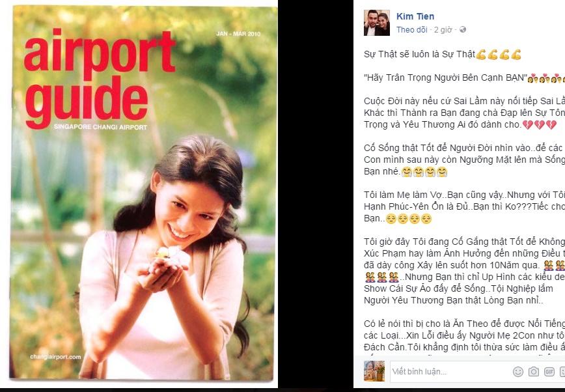Insert a GIF into the comment
Screen dimensions: 565x392
(x=549, y=372)
